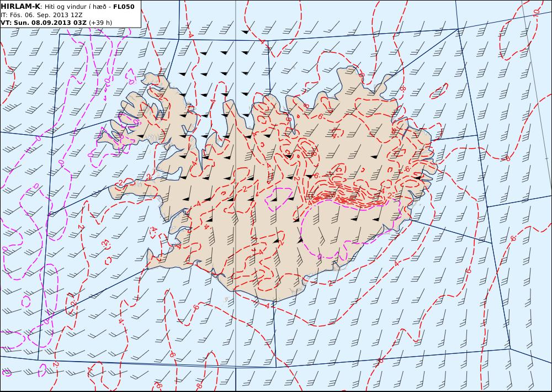Click the HIRLAM-K model name in the header
The width and height of the screenshot is (552, 392).
click(20, 6)
